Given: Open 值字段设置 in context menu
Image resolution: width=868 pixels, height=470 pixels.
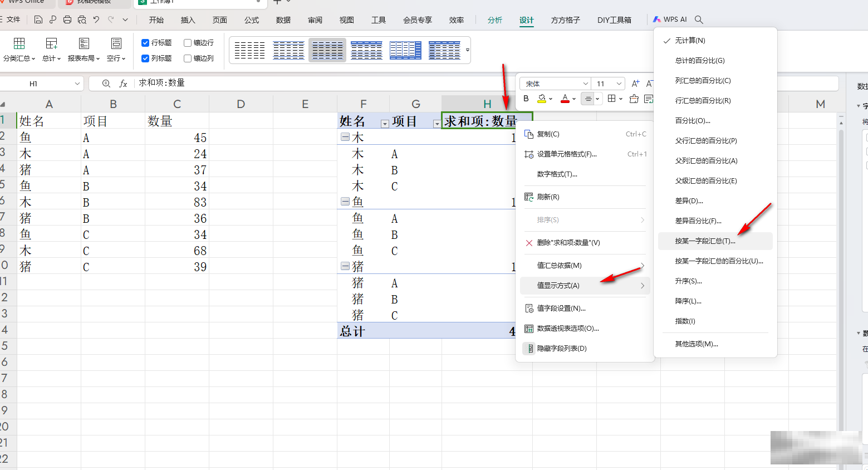Looking at the screenshot, I should pyautogui.click(x=585, y=309).
